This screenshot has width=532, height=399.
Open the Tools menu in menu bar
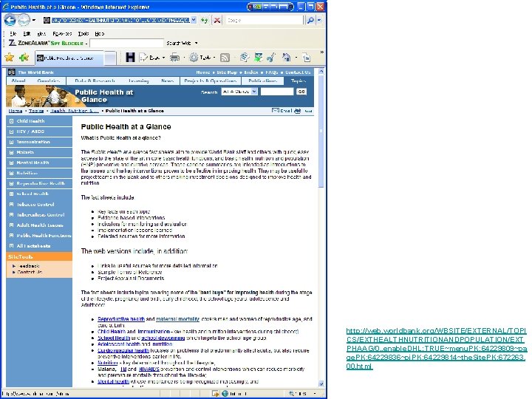(83, 33)
